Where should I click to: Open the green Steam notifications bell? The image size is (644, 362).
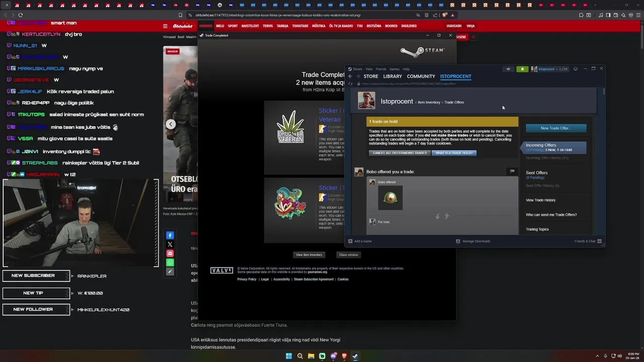522,69
